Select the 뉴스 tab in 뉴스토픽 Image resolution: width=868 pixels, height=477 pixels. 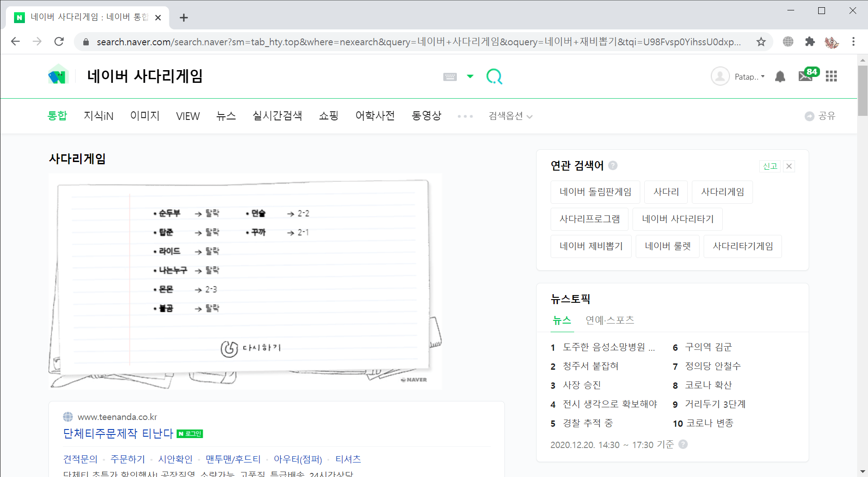[562, 320]
